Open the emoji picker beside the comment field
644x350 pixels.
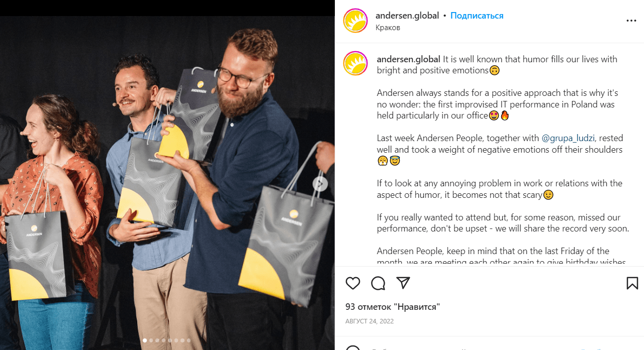(353, 347)
